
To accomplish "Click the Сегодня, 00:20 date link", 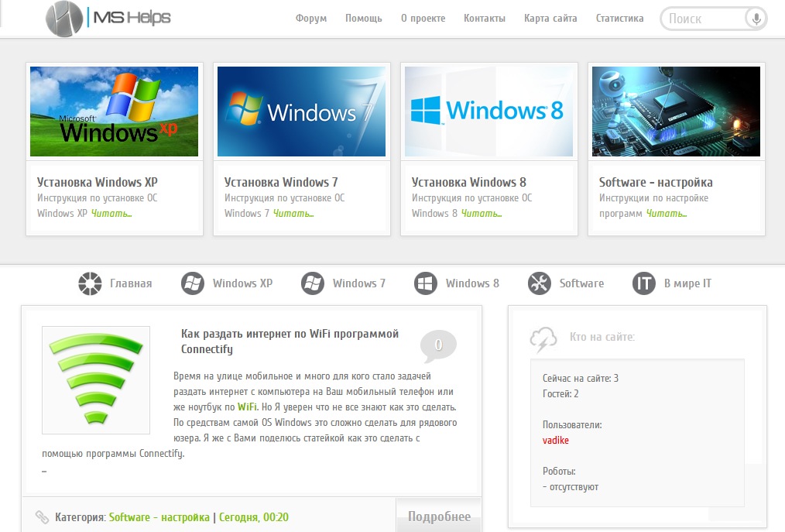I will coord(254,517).
